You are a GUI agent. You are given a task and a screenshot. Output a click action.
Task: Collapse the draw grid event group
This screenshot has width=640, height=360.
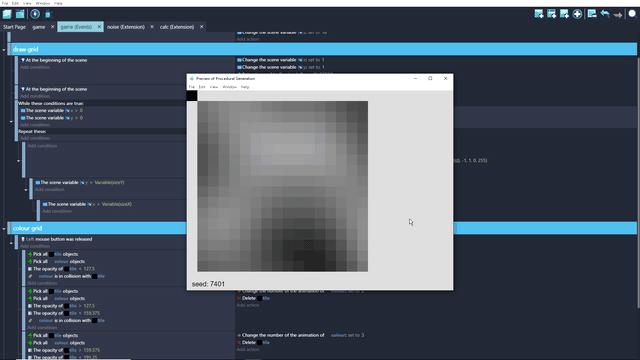[x=4, y=50]
